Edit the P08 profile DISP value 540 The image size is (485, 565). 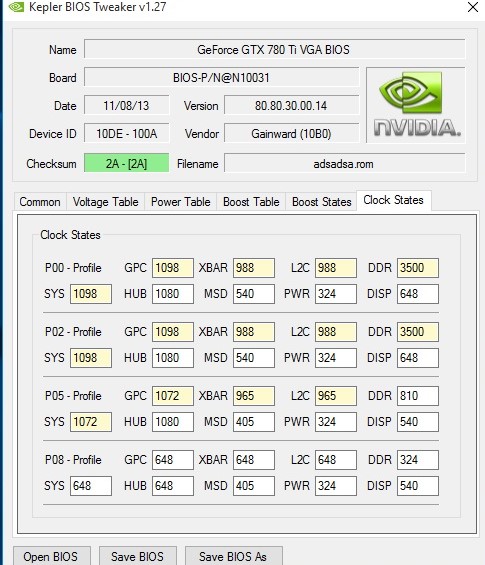[x=418, y=486]
